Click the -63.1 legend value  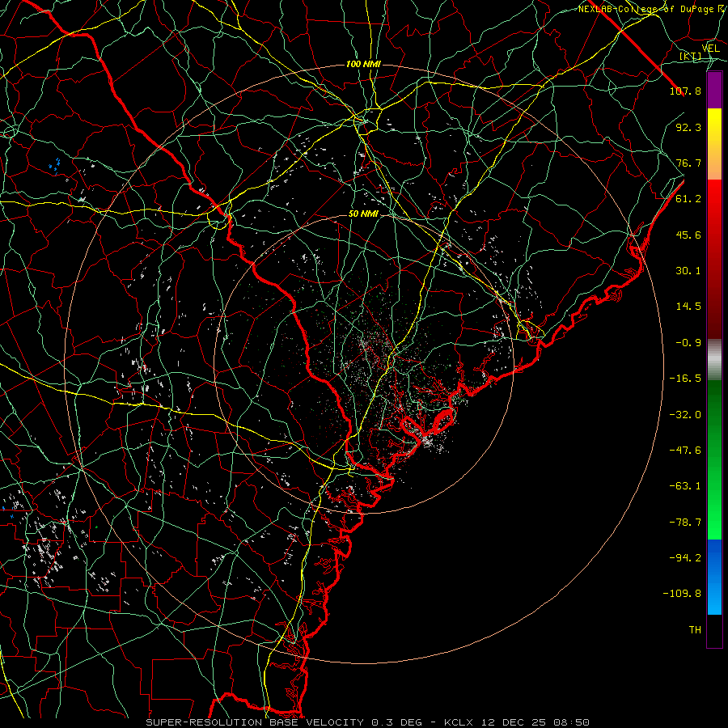[685, 486]
